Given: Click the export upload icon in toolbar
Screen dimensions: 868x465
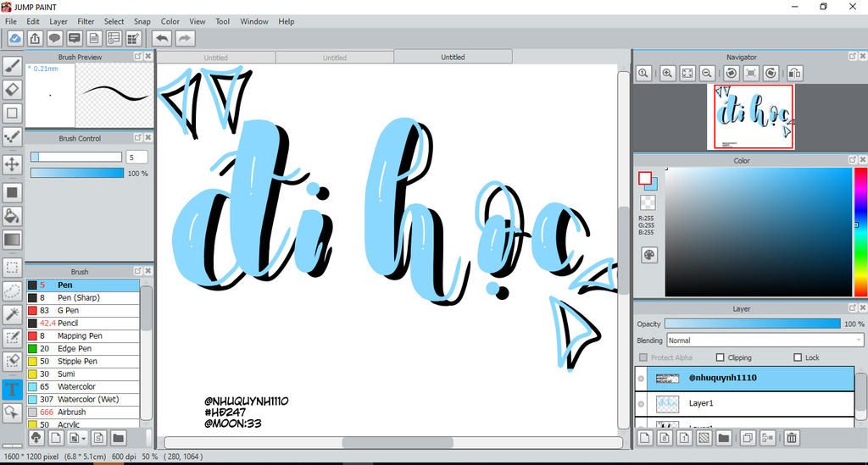Looking at the screenshot, I should point(35,38).
